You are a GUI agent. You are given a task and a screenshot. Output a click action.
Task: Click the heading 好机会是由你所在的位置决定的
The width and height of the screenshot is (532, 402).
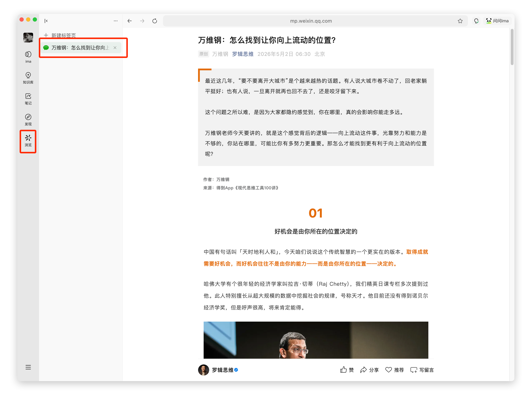click(316, 231)
